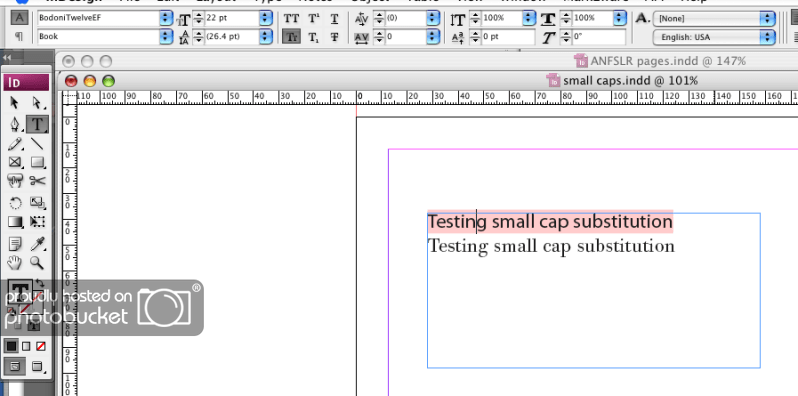Select the Scale tool
Viewport: 798px width, 396px height.
tap(37, 204)
